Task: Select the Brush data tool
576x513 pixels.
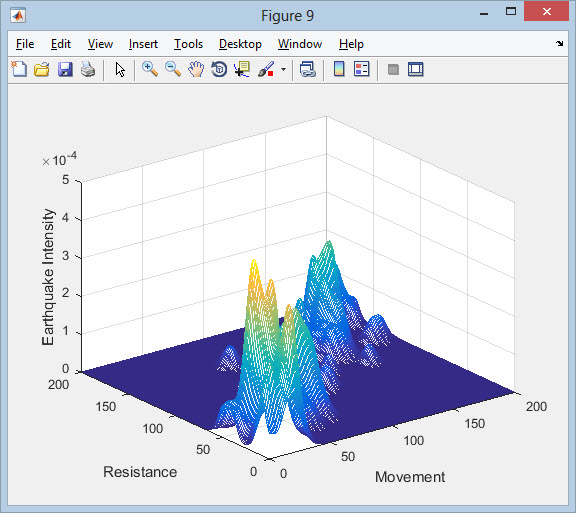Action: [266, 69]
